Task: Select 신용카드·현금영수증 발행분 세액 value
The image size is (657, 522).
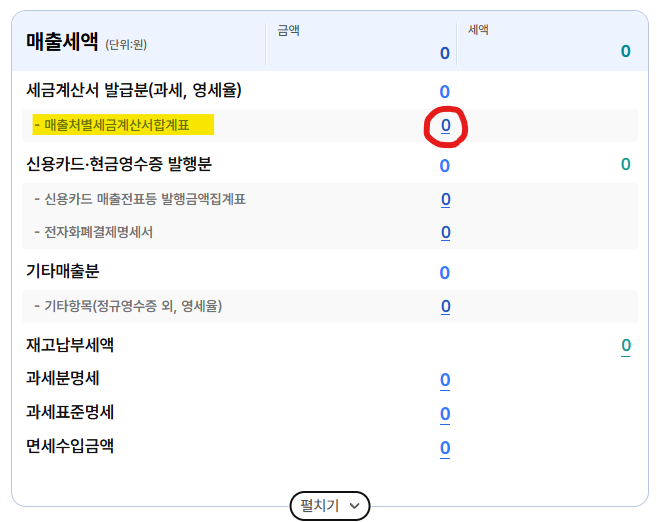Action: tap(626, 164)
